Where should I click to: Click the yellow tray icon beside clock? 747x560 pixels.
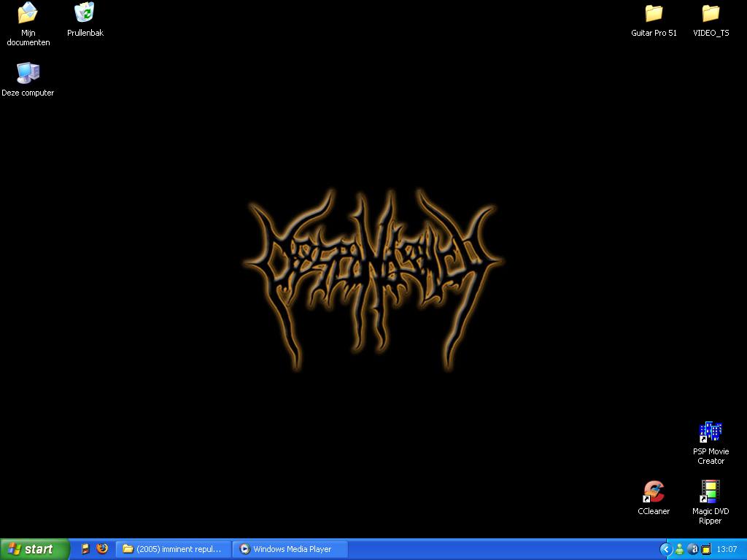pyautogui.click(x=706, y=549)
